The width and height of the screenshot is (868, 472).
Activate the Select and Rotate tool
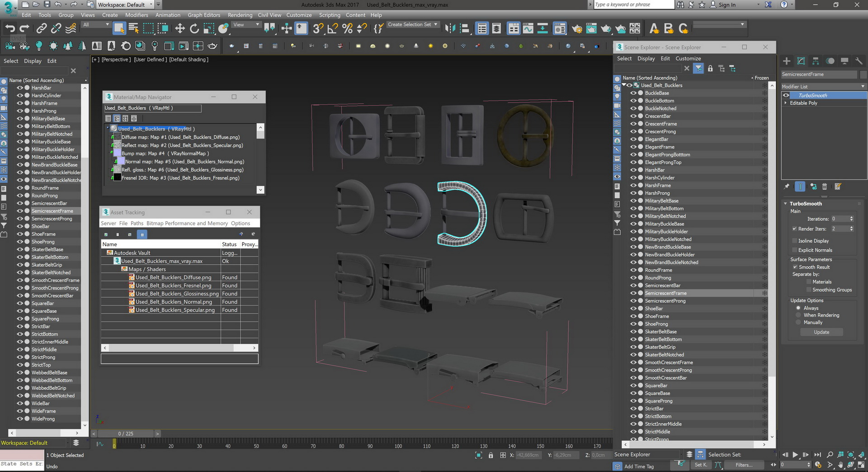[194, 29]
